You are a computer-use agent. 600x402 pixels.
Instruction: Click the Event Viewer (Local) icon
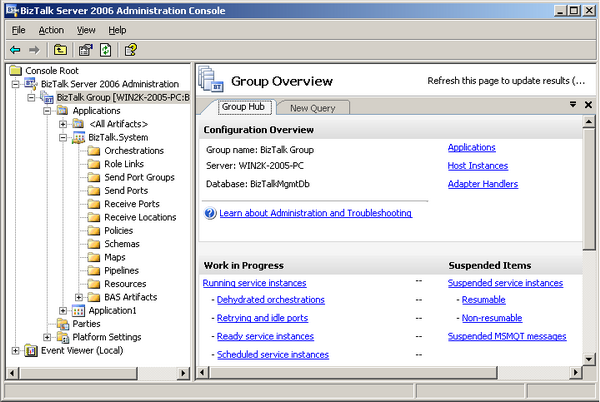coord(31,350)
